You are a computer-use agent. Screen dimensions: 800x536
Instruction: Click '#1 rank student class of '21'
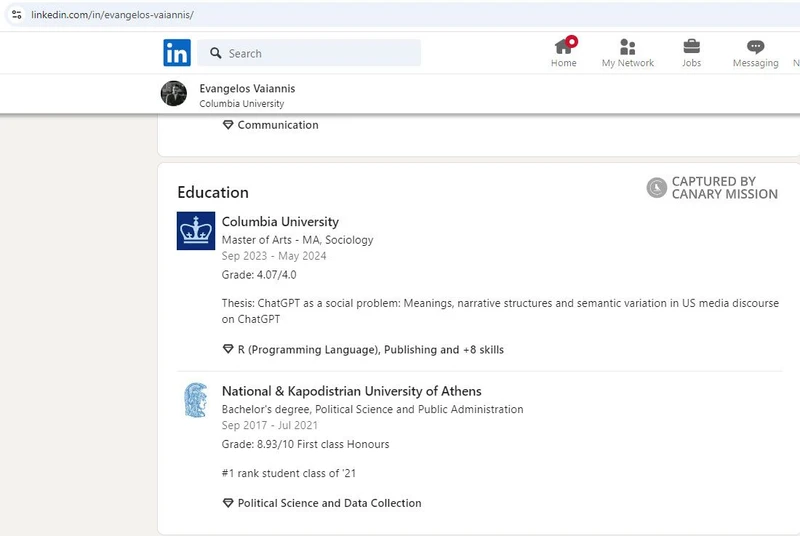(x=289, y=473)
